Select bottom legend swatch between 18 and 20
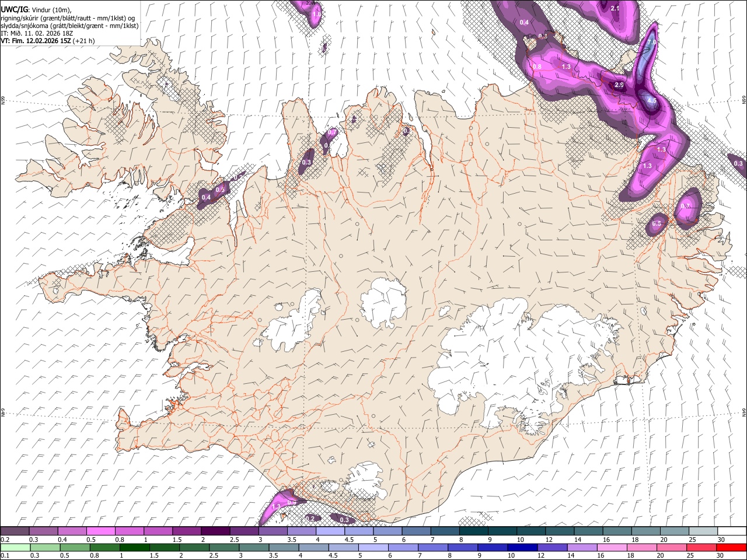747x560 pixels. [x=642, y=548]
